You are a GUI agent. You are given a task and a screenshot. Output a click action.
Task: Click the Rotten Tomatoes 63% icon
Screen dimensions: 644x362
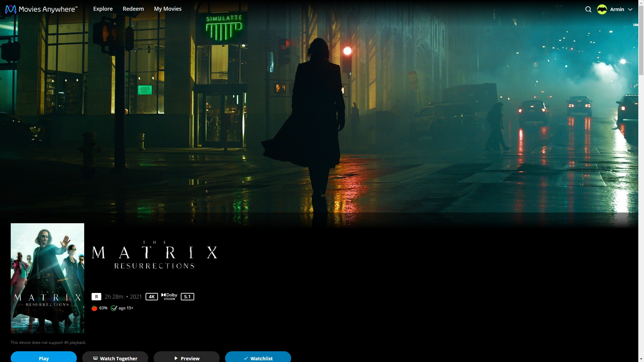click(95, 308)
